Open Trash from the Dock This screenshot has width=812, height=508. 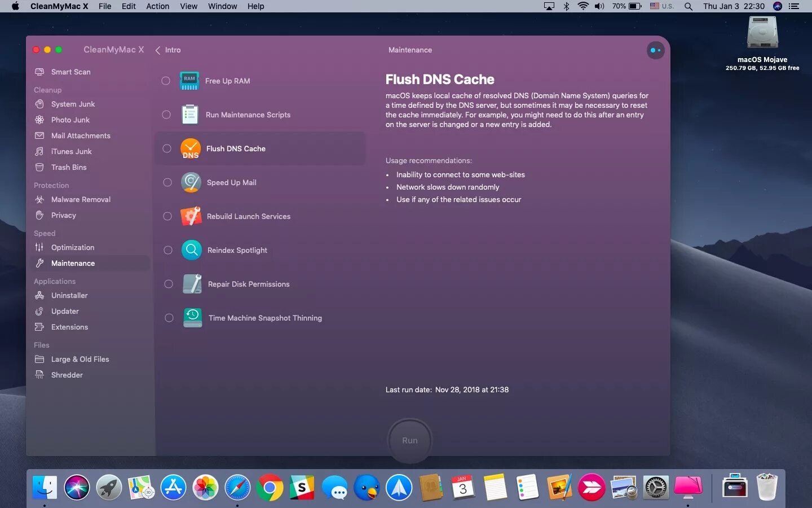point(767,487)
